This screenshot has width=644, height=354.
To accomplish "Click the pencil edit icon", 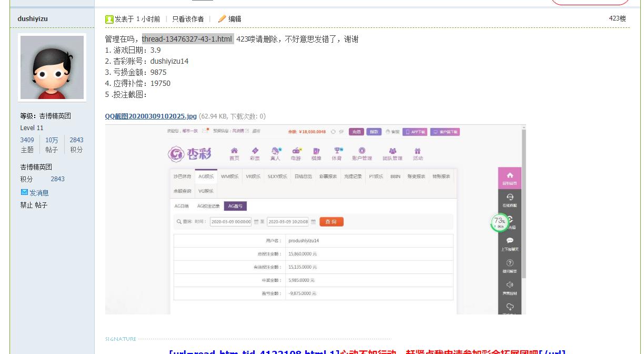I will tap(222, 19).
